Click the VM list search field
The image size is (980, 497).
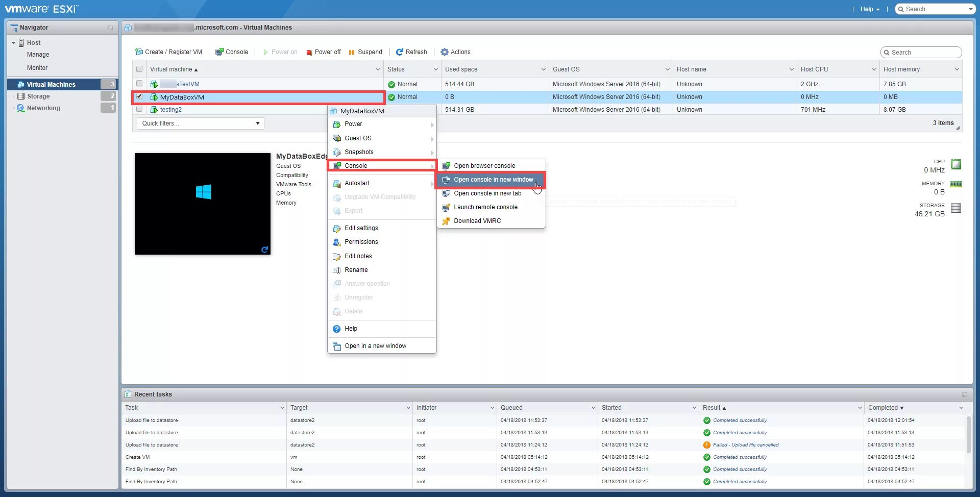pos(921,53)
